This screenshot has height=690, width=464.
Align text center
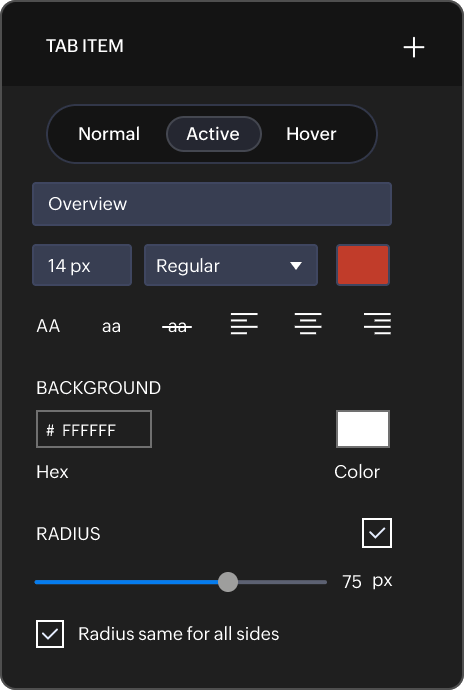coord(308,324)
